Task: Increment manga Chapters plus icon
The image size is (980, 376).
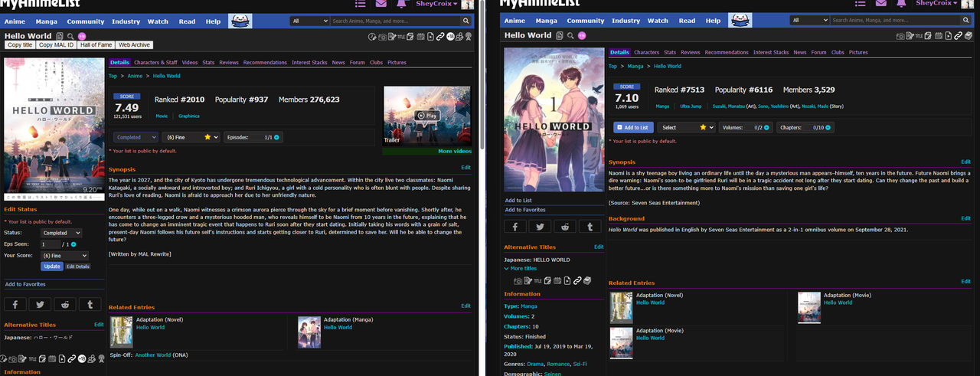Action: coord(828,127)
